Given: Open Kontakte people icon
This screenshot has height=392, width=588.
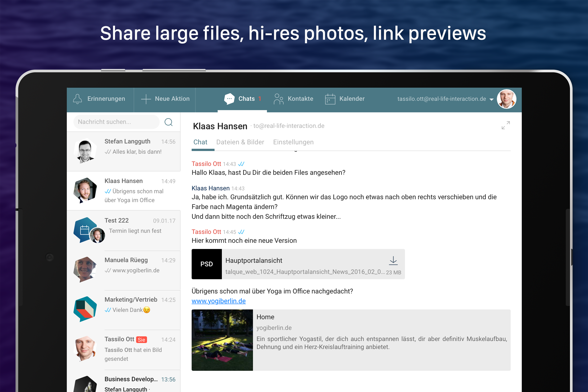Looking at the screenshot, I should [278, 99].
